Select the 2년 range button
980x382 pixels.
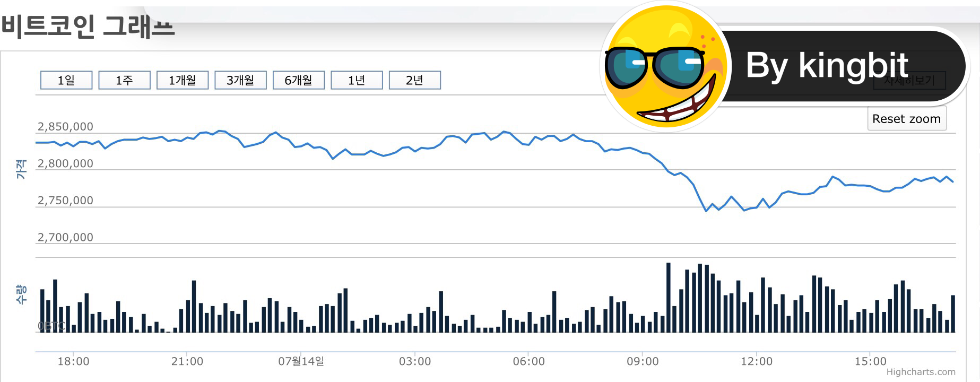coord(415,80)
